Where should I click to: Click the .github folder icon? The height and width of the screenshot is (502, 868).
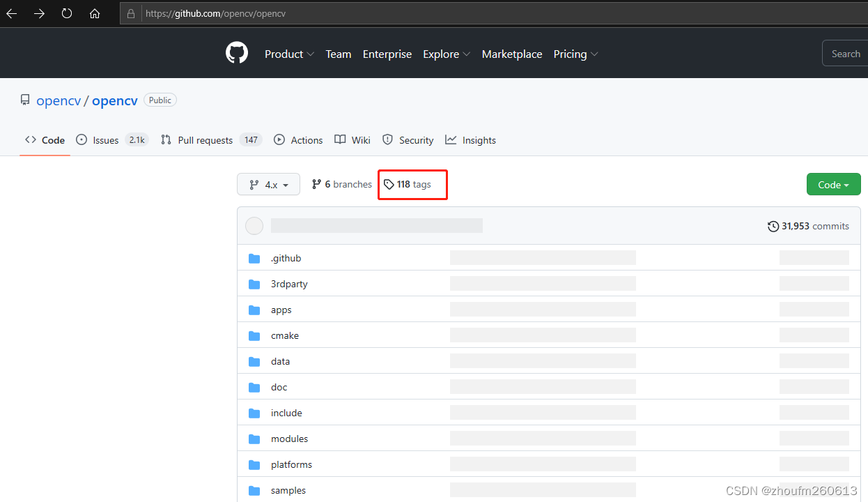click(254, 259)
